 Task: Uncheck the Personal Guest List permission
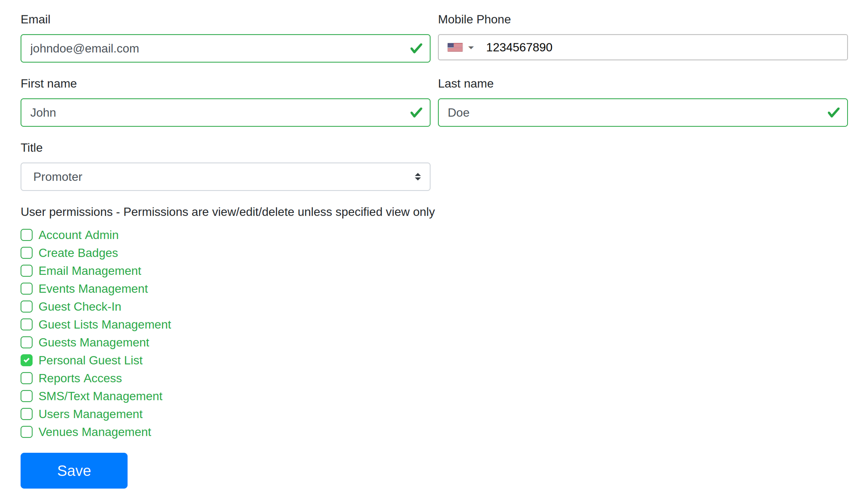click(27, 360)
